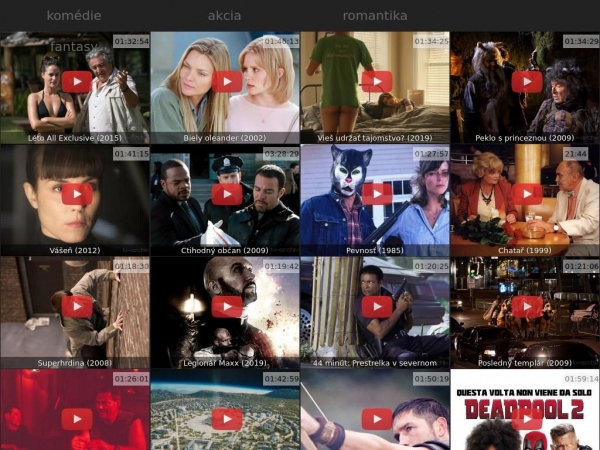Play Vieš udržať tajomstvo? (2019)

pyautogui.click(x=377, y=82)
